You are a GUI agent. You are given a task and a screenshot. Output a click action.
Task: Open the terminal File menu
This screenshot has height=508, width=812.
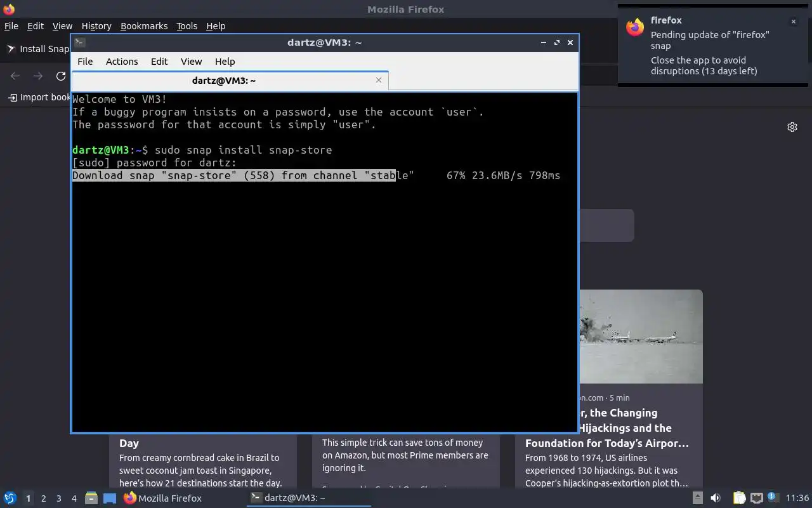click(85, 62)
